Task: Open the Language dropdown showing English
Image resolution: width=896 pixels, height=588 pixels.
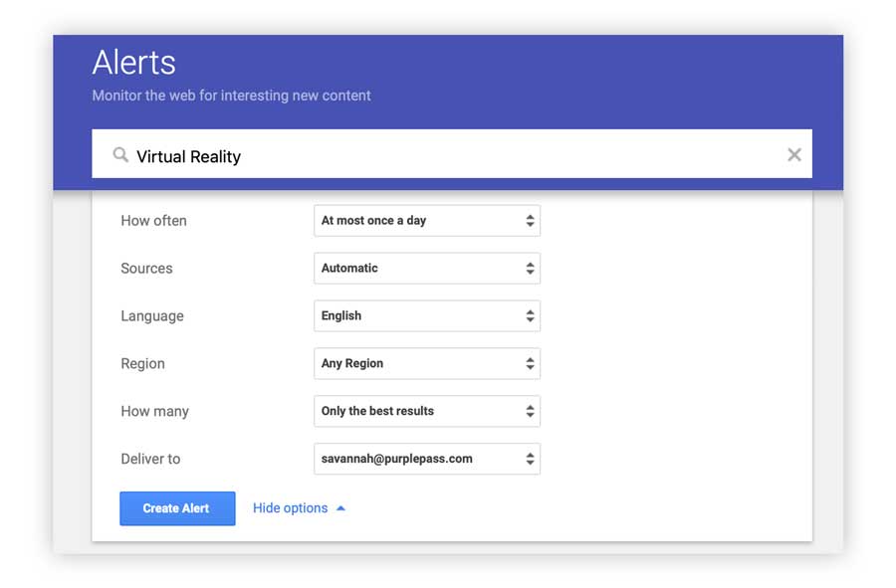Action: (427, 315)
